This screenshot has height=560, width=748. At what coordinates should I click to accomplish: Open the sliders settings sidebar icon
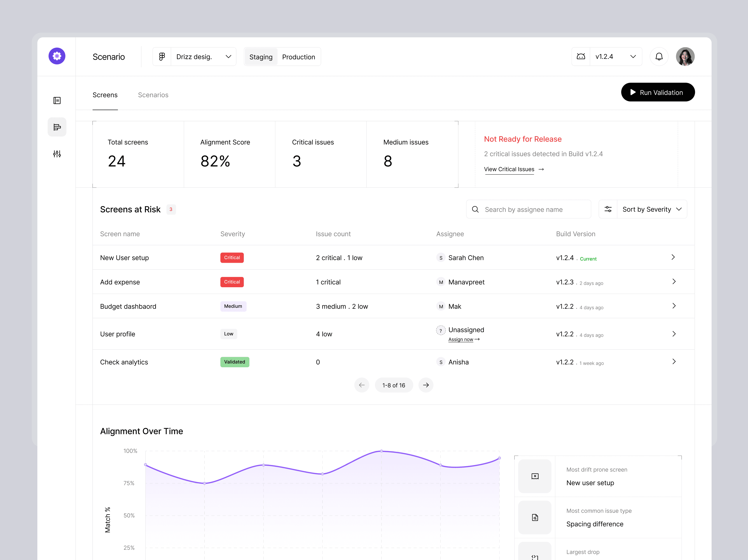point(57,154)
